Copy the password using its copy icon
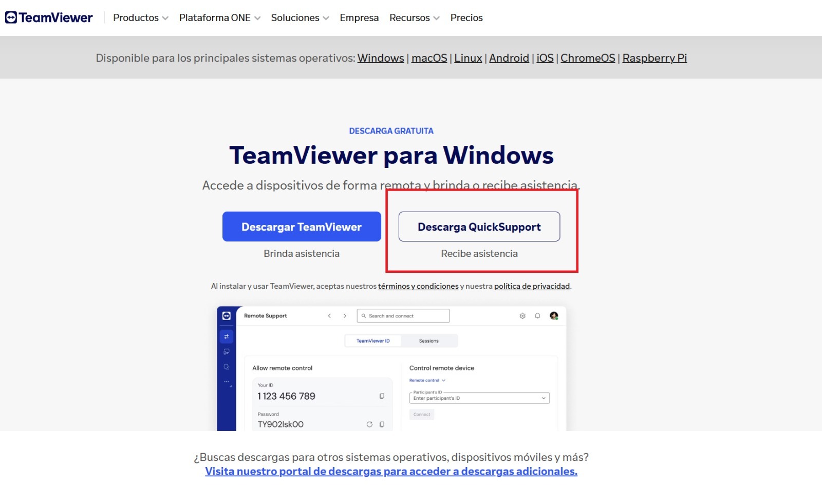Image resolution: width=822 pixels, height=504 pixels. [382, 424]
